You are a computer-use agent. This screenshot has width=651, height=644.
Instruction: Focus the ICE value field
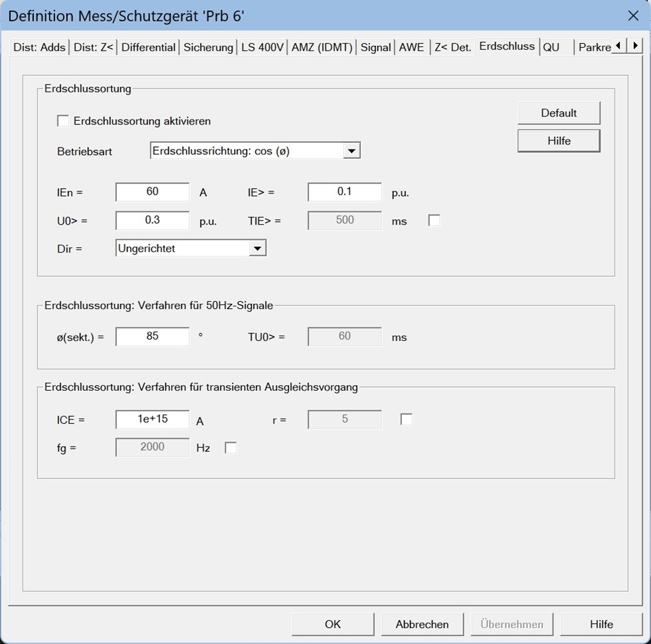(152, 419)
